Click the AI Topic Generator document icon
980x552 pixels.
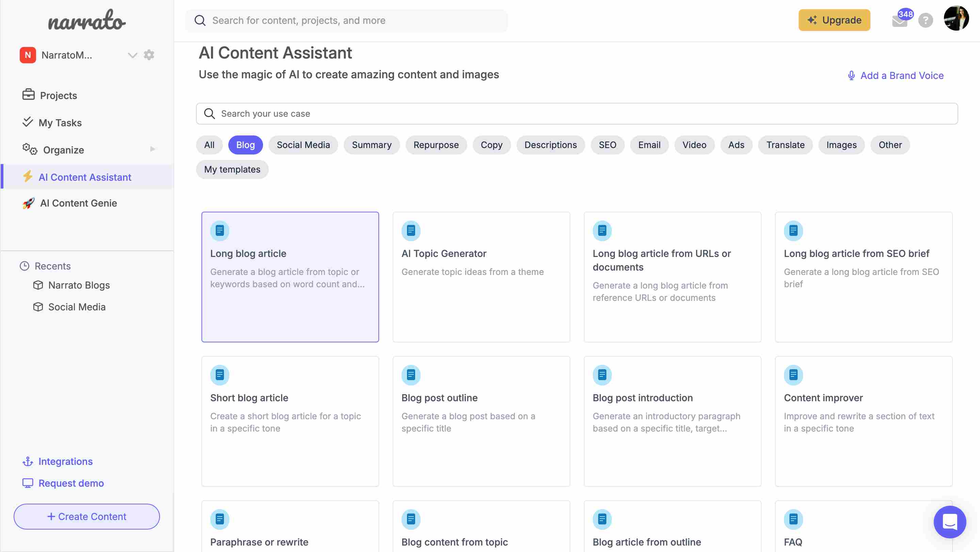411,230
